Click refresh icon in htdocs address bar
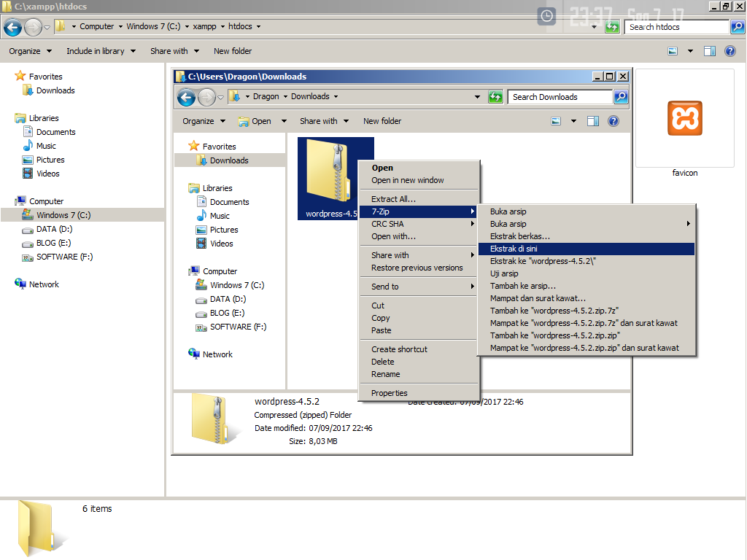This screenshot has height=560, width=747. pos(612,27)
